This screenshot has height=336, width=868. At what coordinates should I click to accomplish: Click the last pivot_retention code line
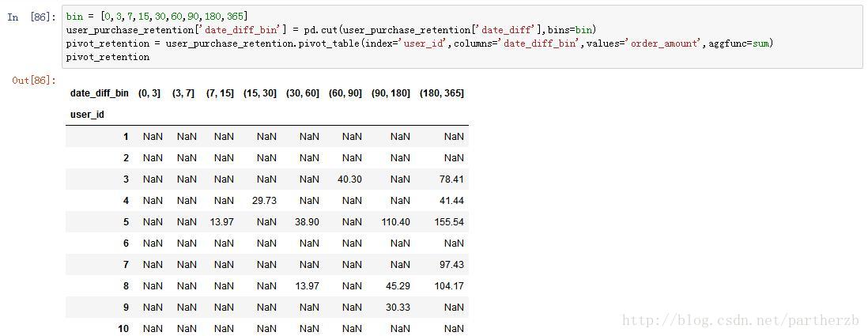point(108,57)
